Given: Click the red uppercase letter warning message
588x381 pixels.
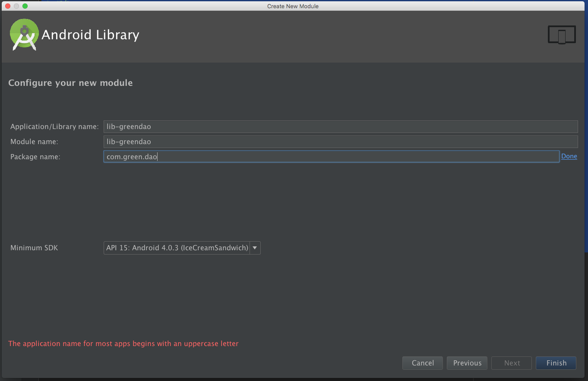Looking at the screenshot, I should [x=123, y=343].
